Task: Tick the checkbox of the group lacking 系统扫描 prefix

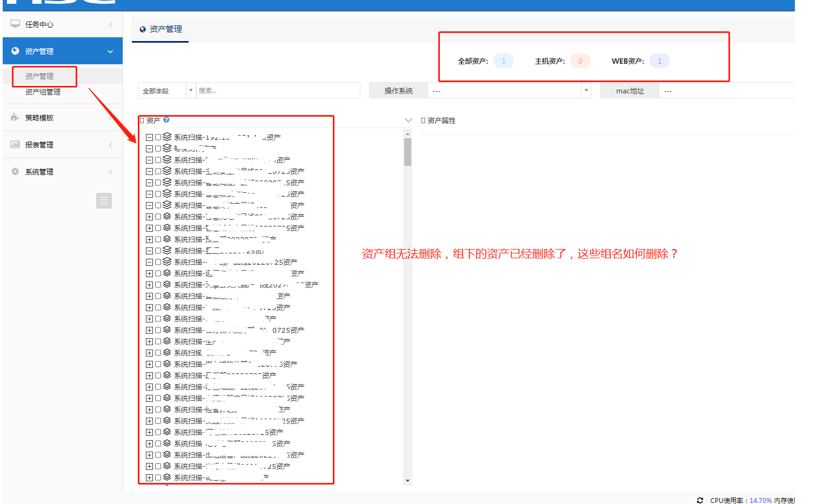Action: 158,149
